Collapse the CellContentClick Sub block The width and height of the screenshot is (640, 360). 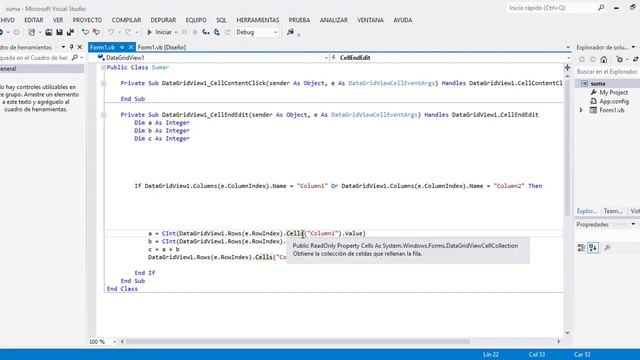tap(103, 83)
